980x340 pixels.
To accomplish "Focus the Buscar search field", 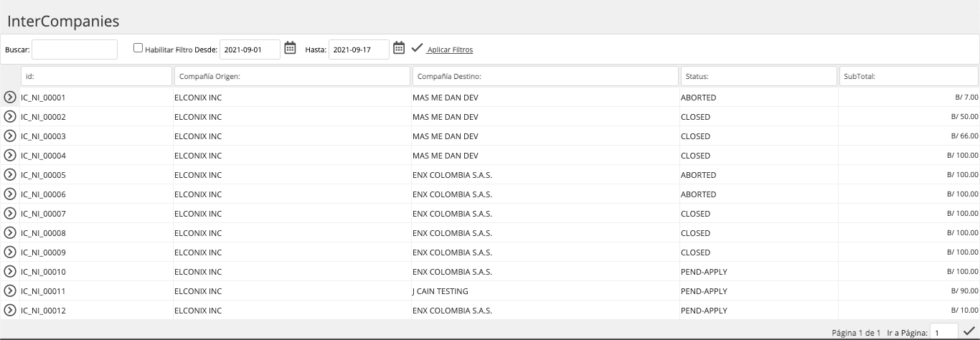I will (x=75, y=49).
